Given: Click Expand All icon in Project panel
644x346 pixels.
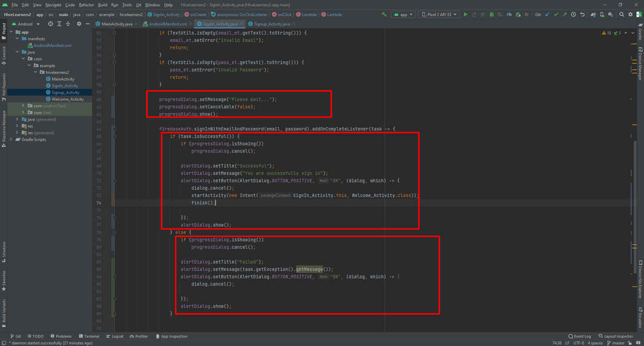Looking at the screenshot, I should coord(59,24).
